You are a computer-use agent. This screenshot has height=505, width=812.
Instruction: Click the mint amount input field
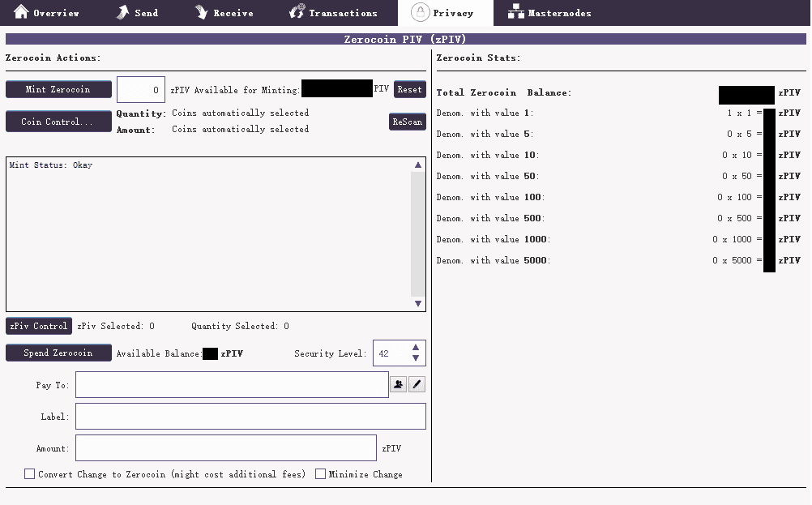(x=141, y=90)
